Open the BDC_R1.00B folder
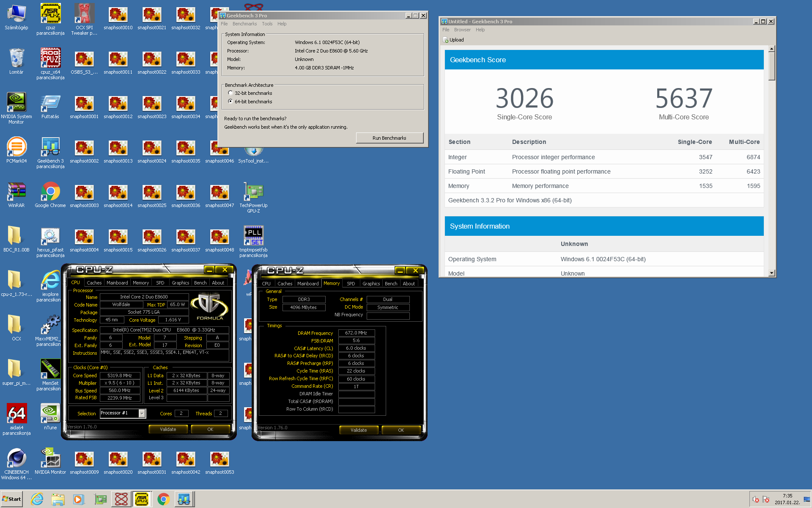 (16, 239)
